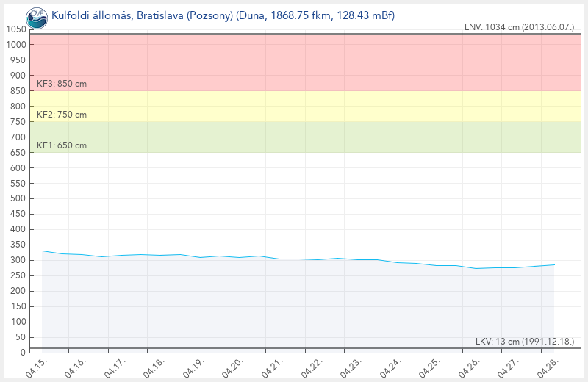Viewport: 588px width, 382px height.
Task: Select the KF3: 850 cm threshold label
Action: 62,84
